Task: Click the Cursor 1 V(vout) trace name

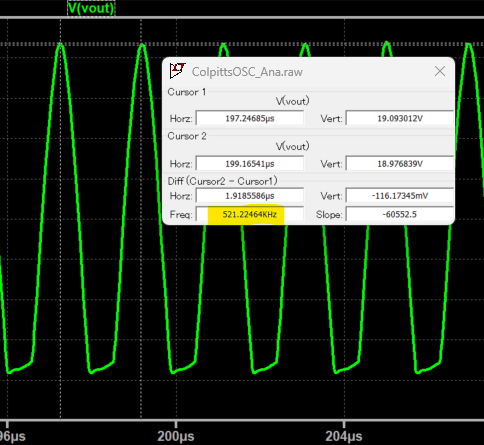Action: [293, 101]
